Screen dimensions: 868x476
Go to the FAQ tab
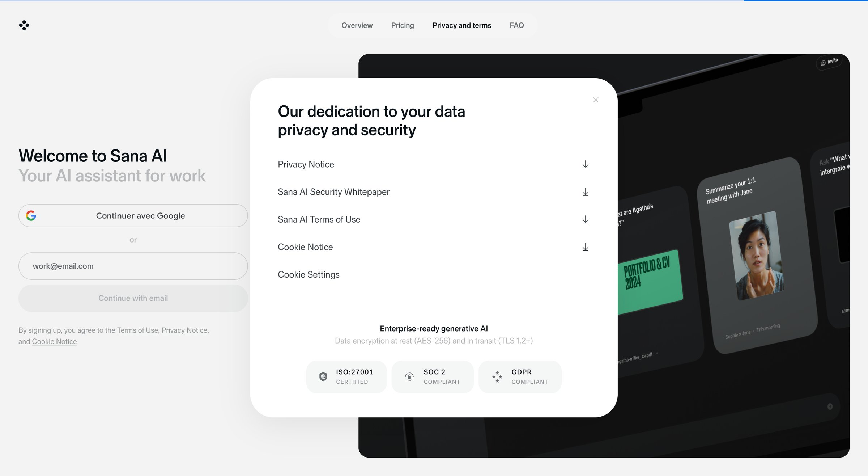[517, 25]
